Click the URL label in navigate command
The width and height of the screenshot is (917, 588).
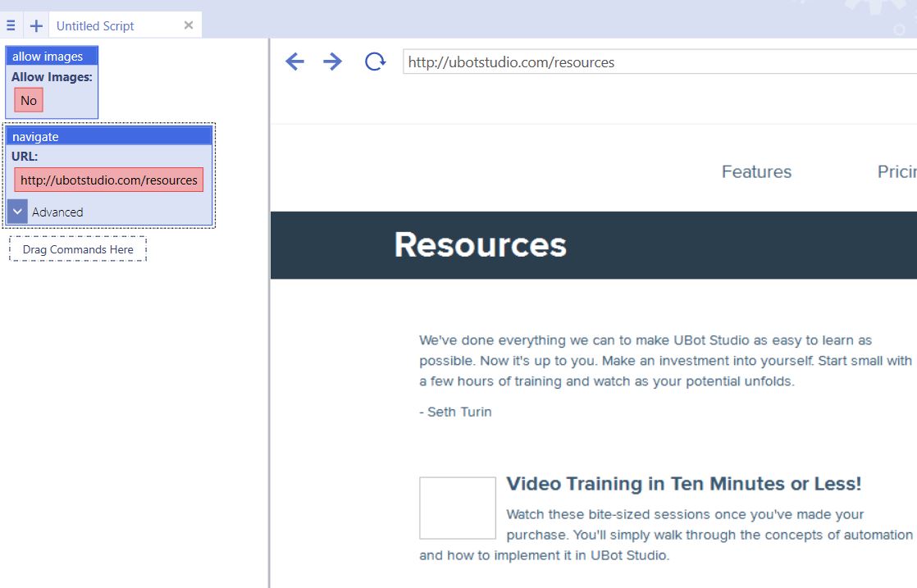(x=25, y=156)
